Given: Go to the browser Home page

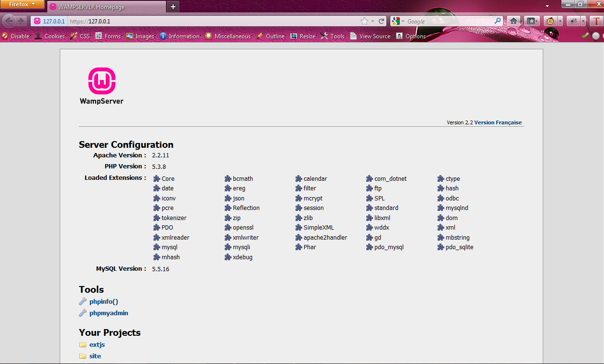Looking at the screenshot, I should [514, 21].
